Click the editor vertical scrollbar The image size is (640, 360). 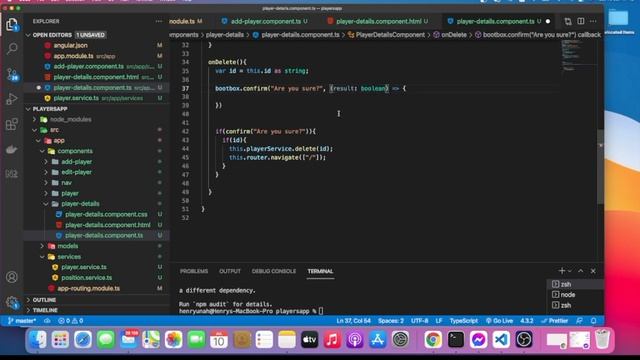pos(600,167)
